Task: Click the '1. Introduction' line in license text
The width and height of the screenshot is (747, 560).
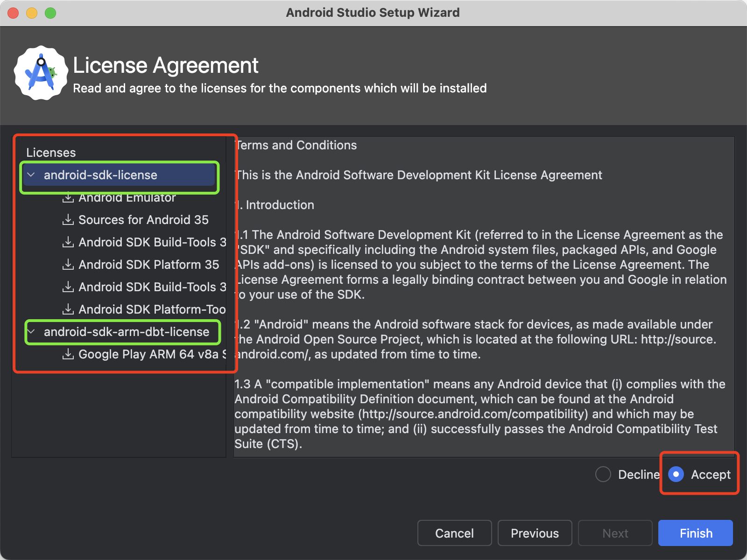Action: (x=275, y=205)
